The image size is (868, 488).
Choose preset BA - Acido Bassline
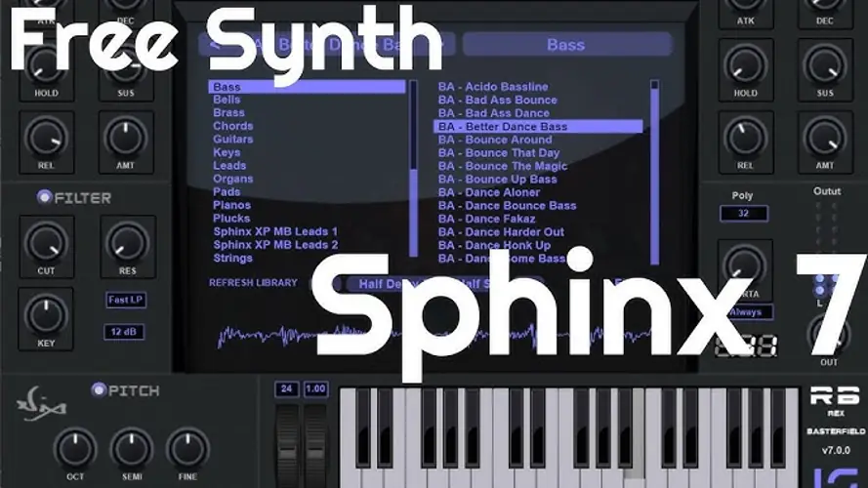point(493,87)
